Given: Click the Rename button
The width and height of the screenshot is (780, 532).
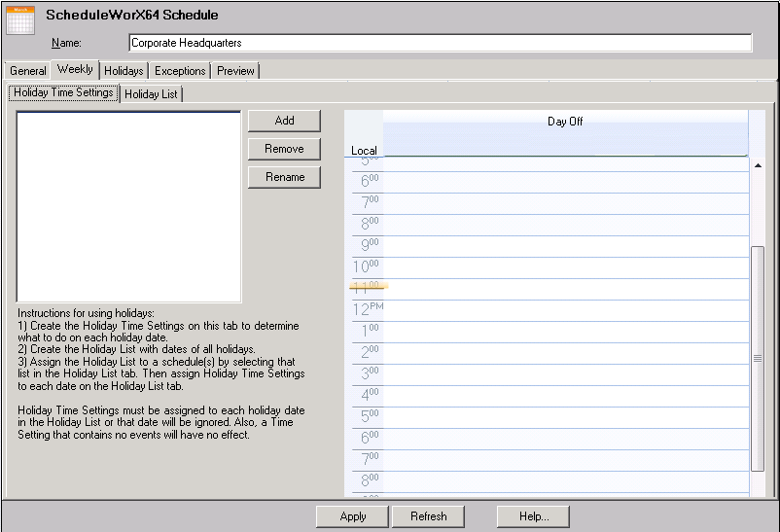Looking at the screenshot, I should coord(284,177).
